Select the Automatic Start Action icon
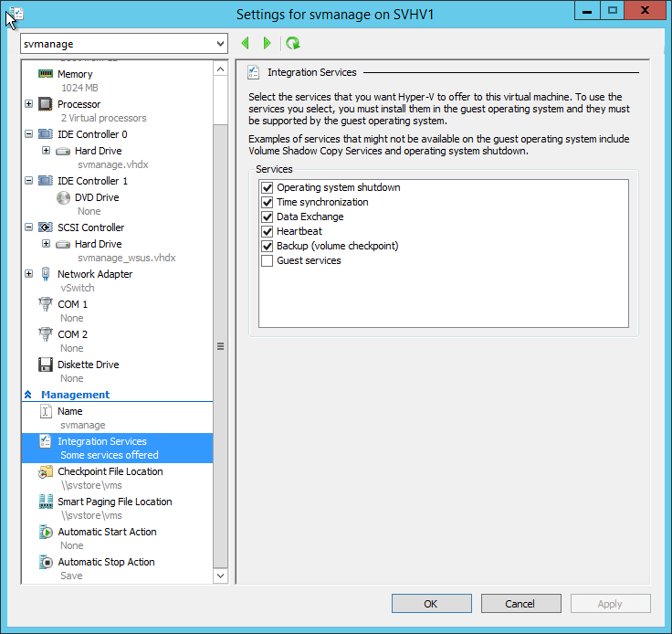Screen dimensions: 672x634 (x=47, y=532)
